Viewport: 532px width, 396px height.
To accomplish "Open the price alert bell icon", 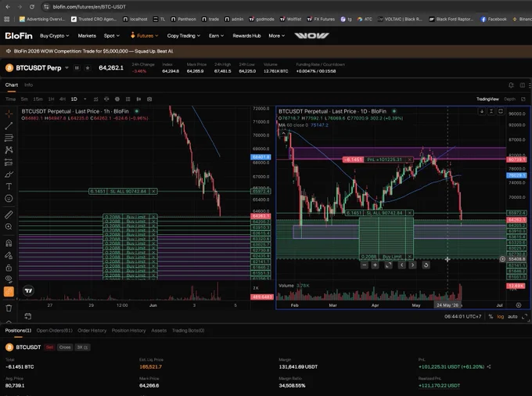I will point(511,85).
